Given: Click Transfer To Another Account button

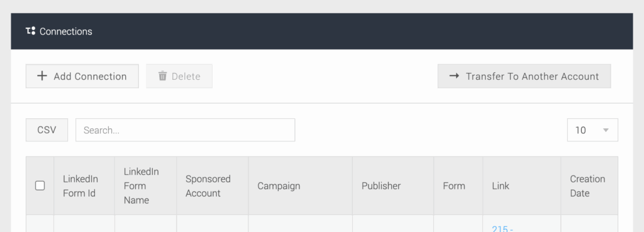Looking at the screenshot, I should (x=524, y=76).
